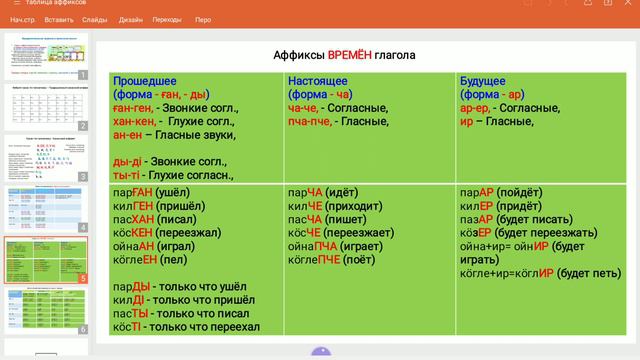Click the example "пасХАН (писал)"
The width and height of the screenshot is (640, 360).
point(155,219)
